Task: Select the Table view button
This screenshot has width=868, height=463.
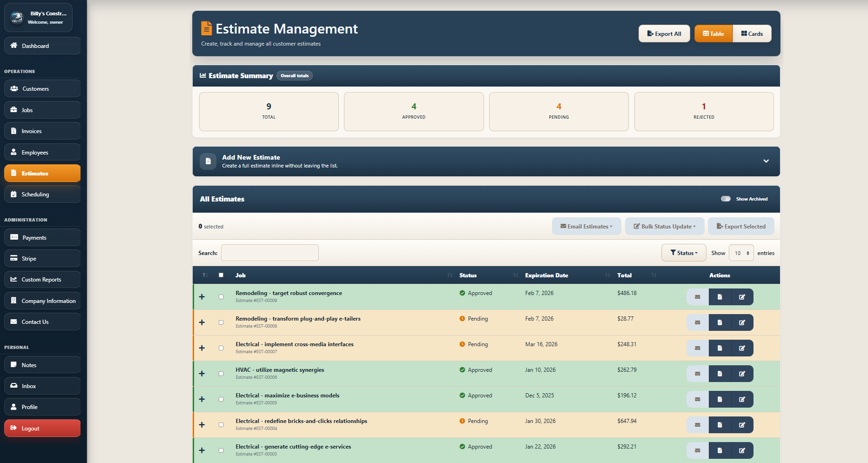Action: pos(713,34)
